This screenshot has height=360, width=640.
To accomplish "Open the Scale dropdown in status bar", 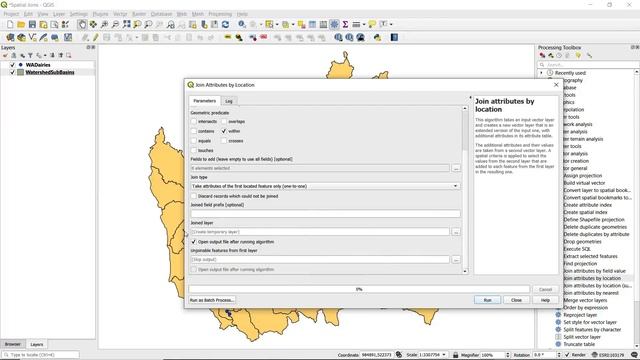I will [x=444, y=355].
